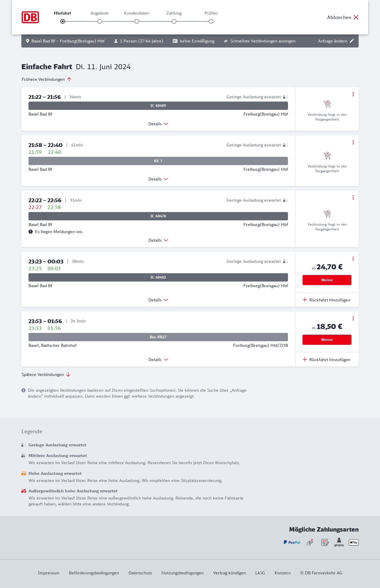Click the PayPal payment icon
Screen dimensions: 380x588
click(292, 542)
